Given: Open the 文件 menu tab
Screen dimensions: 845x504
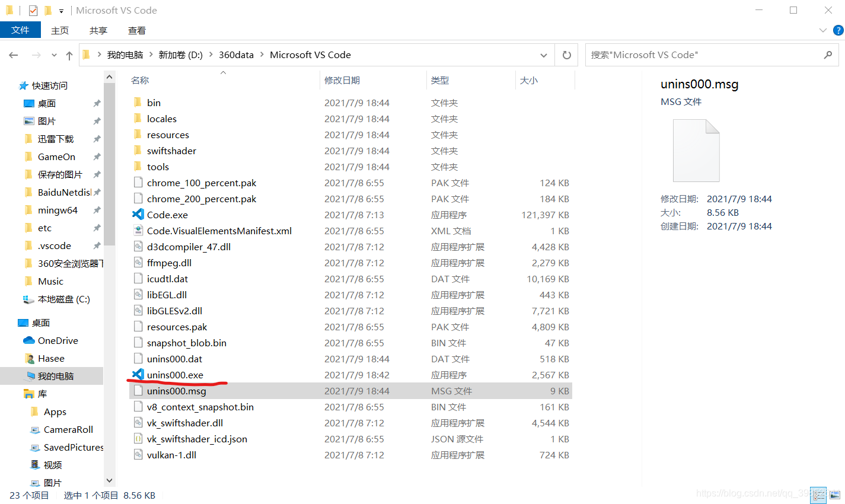Looking at the screenshot, I should (20, 30).
